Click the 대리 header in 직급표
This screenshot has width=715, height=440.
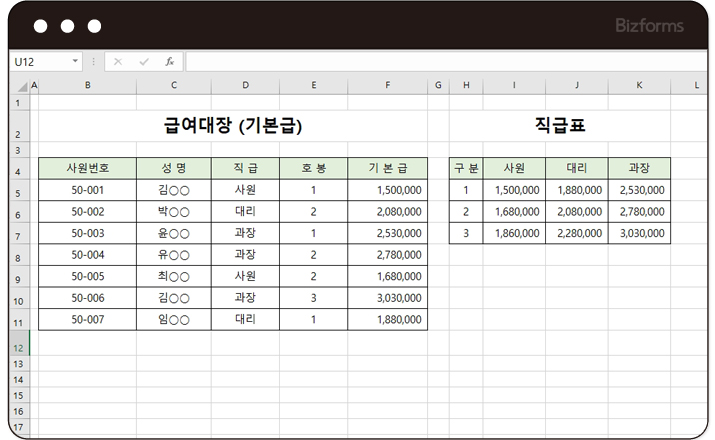coord(577,168)
